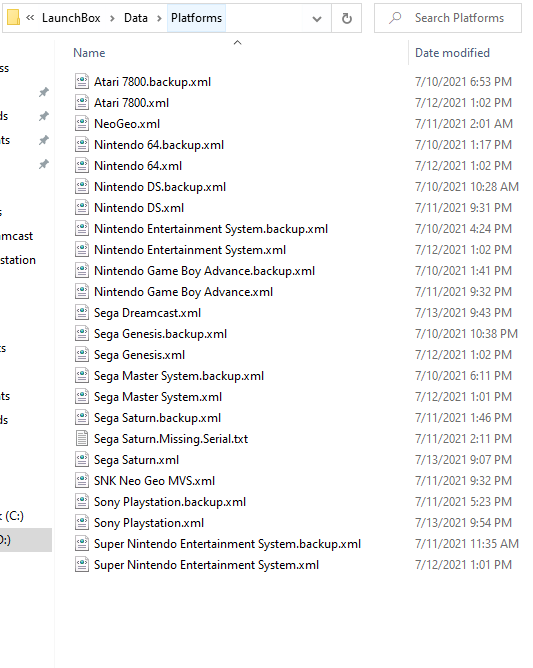The width and height of the screenshot is (533, 668).
Task: Show hidden breadcrumb path with double chevron
Action: coord(30,17)
